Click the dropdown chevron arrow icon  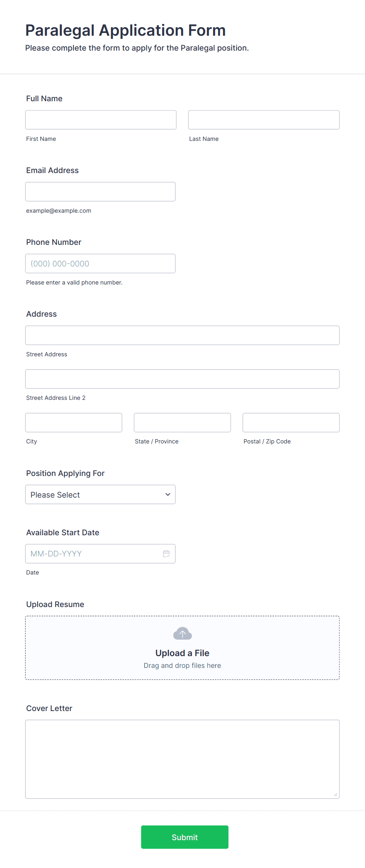168,494
